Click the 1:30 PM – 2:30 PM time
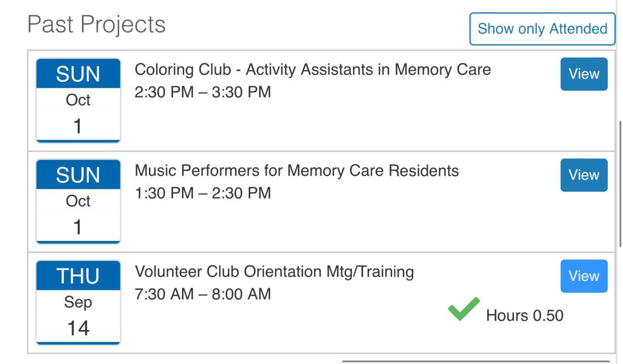Screen dimensions: 623x364 (202, 193)
